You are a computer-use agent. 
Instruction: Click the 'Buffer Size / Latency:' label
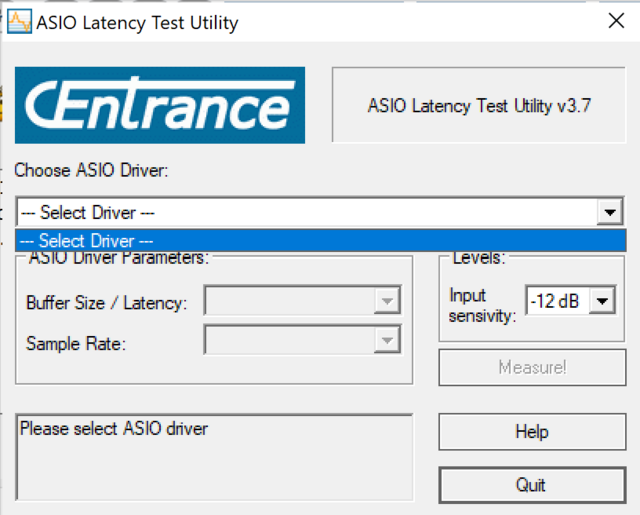107,303
